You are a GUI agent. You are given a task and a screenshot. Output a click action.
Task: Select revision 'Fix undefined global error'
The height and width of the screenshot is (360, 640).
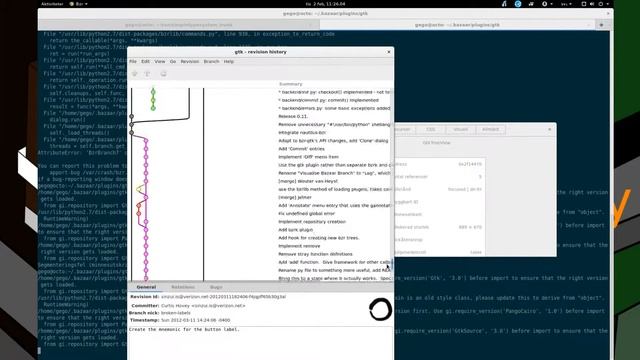[307, 213]
